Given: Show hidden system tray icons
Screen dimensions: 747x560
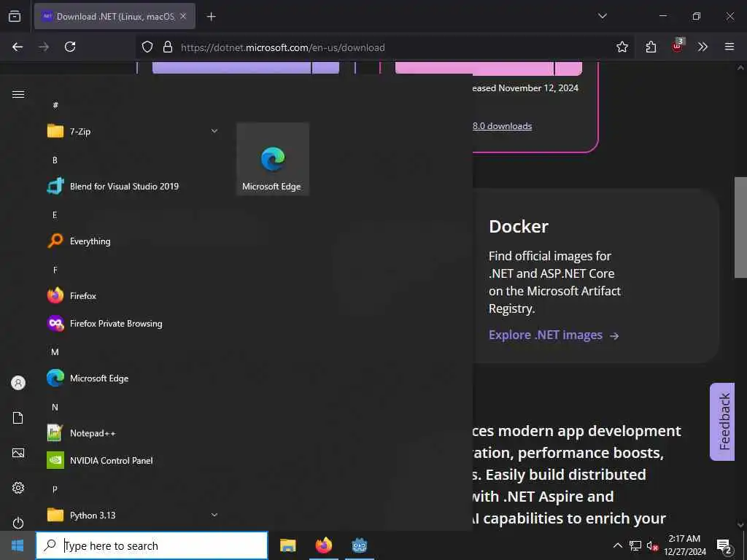Looking at the screenshot, I should click(617, 545).
